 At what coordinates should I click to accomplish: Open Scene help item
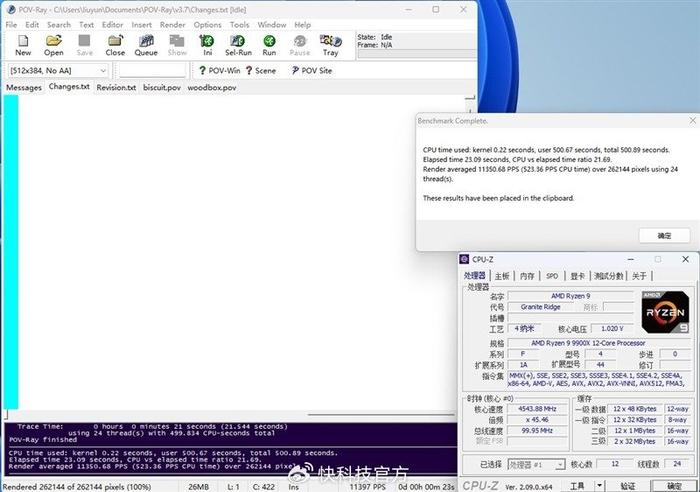click(x=261, y=71)
